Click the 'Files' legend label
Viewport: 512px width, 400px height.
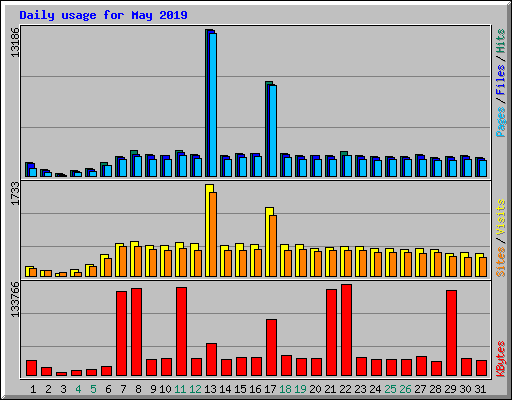pyautogui.click(x=501, y=80)
